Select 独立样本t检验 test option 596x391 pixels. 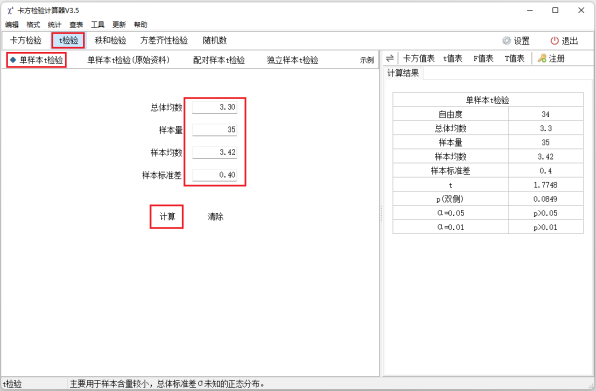(x=292, y=60)
